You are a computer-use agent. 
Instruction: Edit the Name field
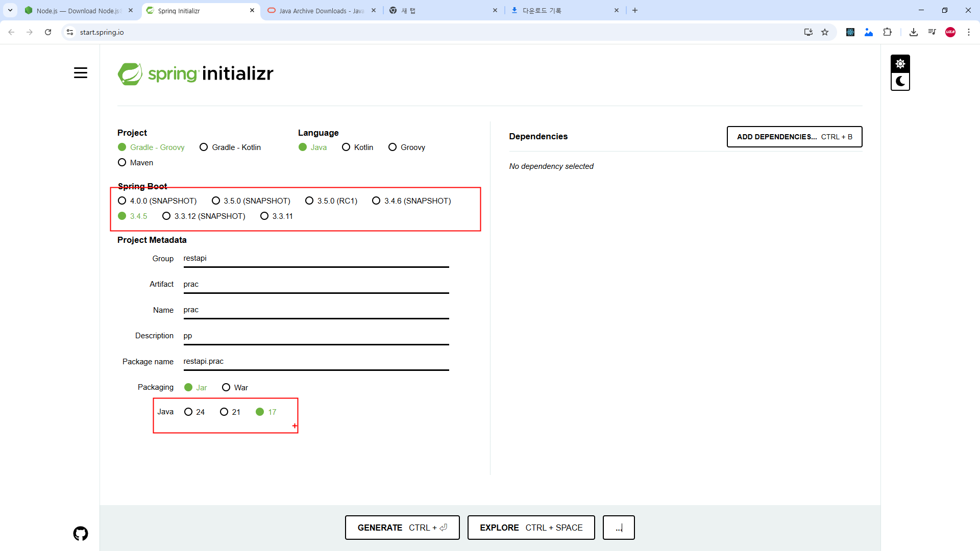click(x=316, y=310)
